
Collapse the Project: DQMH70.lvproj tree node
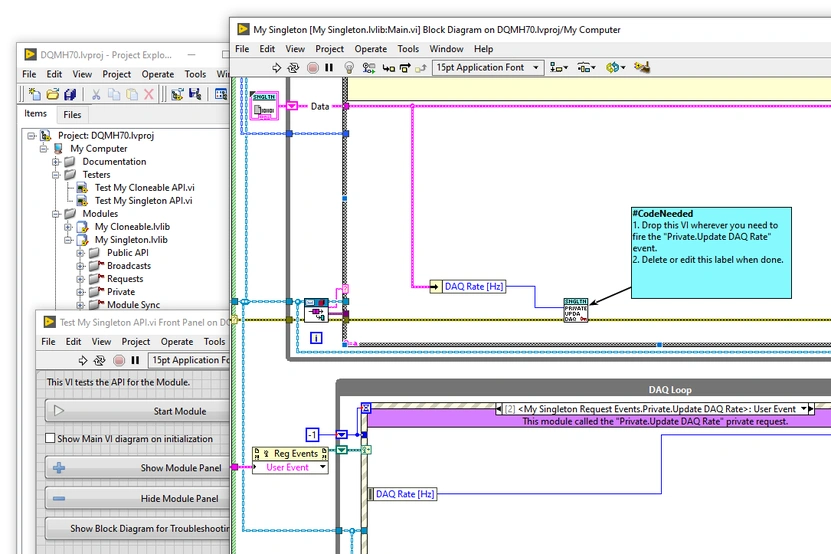[x=31, y=136]
